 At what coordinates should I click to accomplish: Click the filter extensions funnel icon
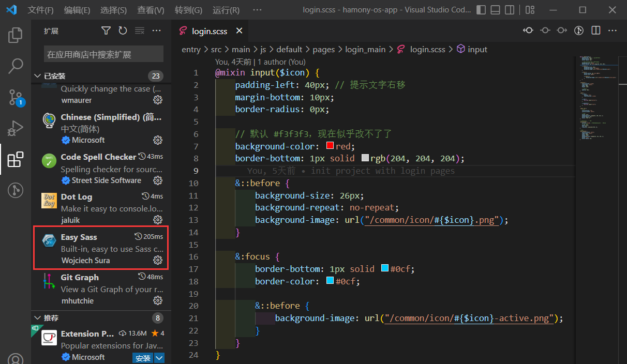click(106, 31)
